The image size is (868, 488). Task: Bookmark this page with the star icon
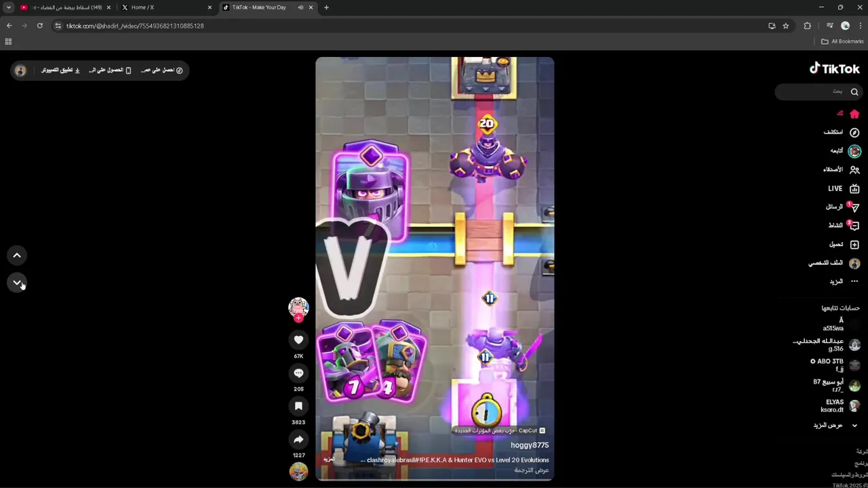(786, 26)
